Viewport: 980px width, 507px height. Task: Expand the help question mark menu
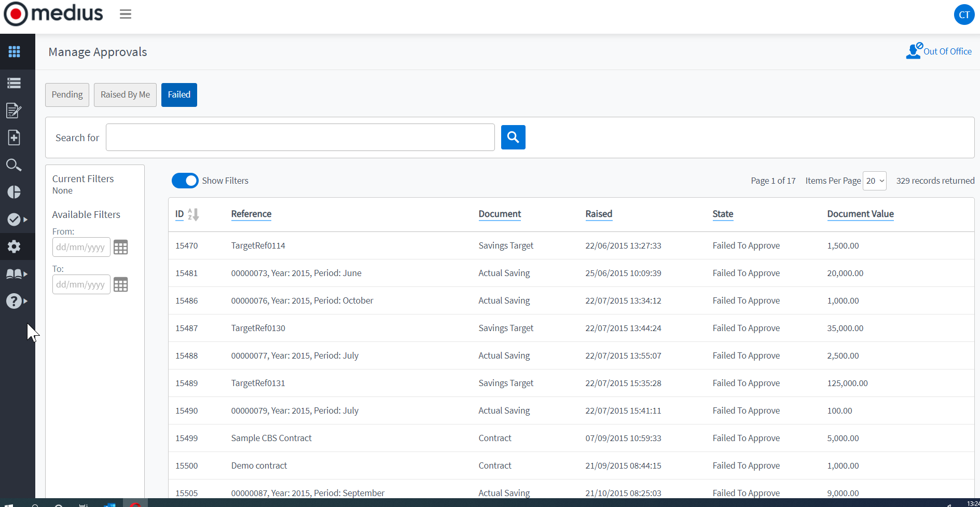tap(17, 301)
